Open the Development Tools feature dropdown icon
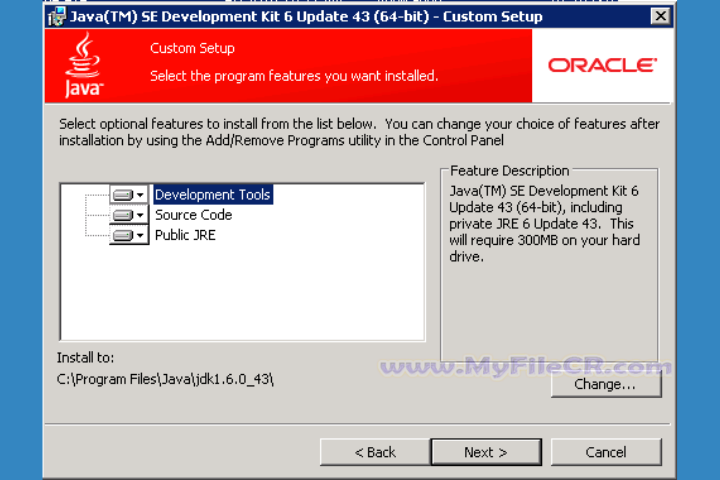The width and height of the screenshot is (720, 480). [129, 195]
